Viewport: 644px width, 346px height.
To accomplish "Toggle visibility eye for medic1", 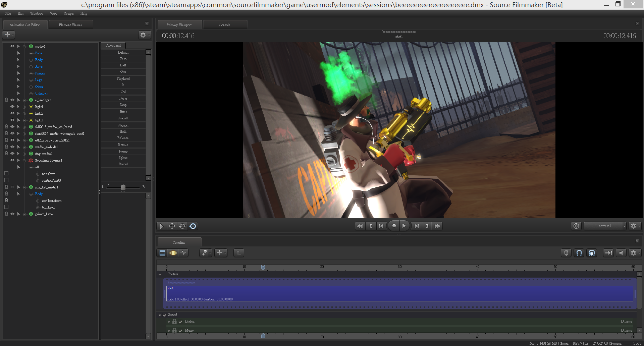I will [12, 46].
